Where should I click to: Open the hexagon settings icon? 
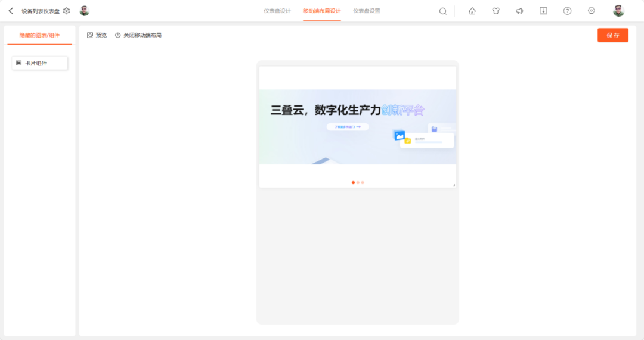(x=592, y=11)
